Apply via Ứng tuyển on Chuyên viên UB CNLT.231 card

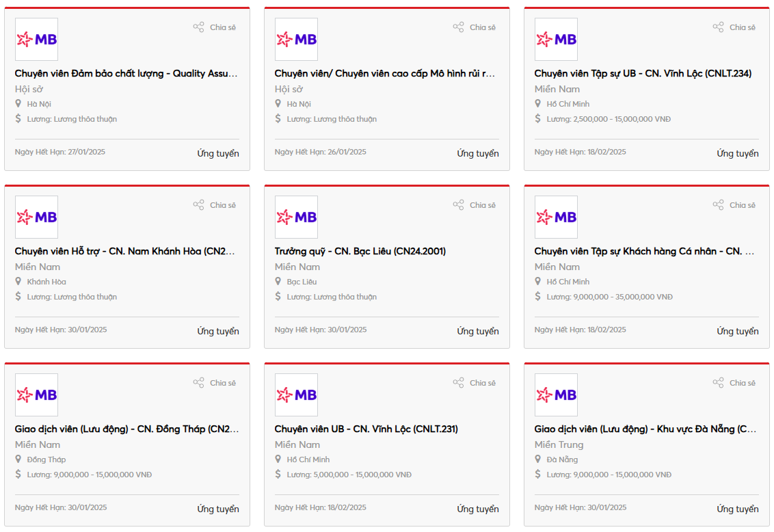pyautogui.click(x=478, y=509)
